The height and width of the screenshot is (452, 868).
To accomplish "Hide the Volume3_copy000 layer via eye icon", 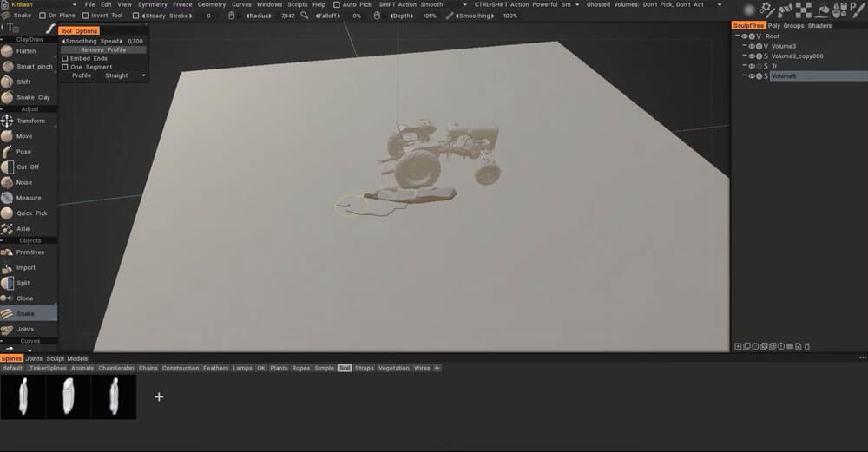I will pos(752,56).
